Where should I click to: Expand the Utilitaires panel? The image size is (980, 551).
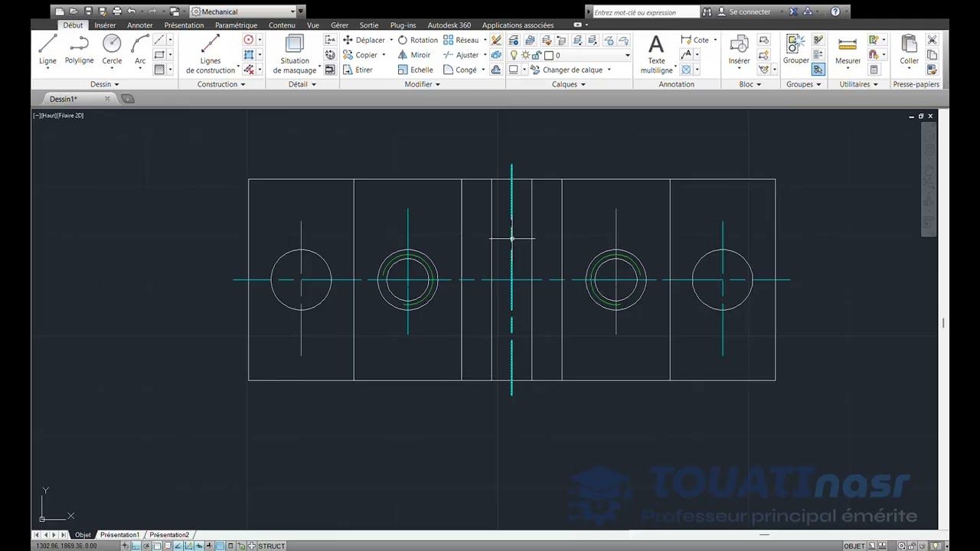tap(859, 84)
